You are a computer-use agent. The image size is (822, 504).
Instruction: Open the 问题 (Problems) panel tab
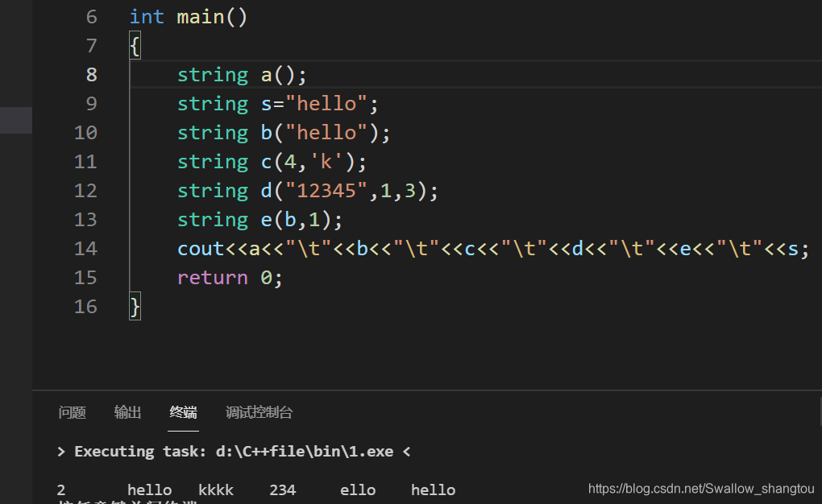click(72, 412)
